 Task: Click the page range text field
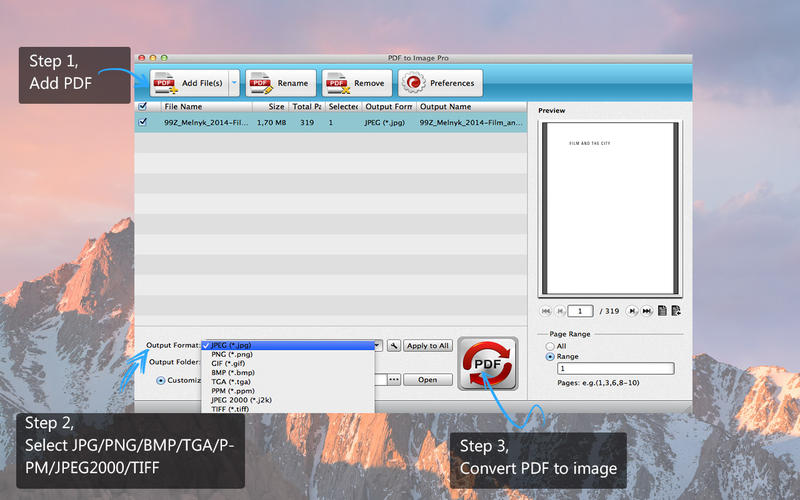pyautogui.click(x=616, y=368)
